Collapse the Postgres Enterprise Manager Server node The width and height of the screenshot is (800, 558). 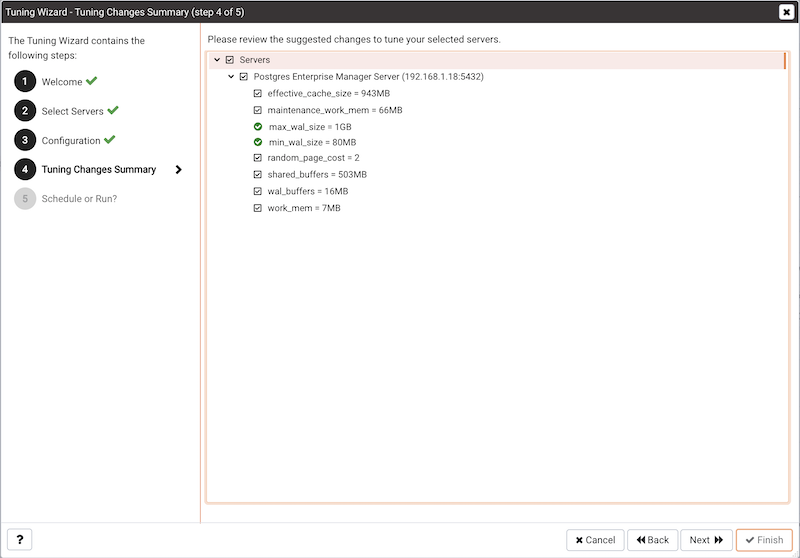click(x=231, y=77)
